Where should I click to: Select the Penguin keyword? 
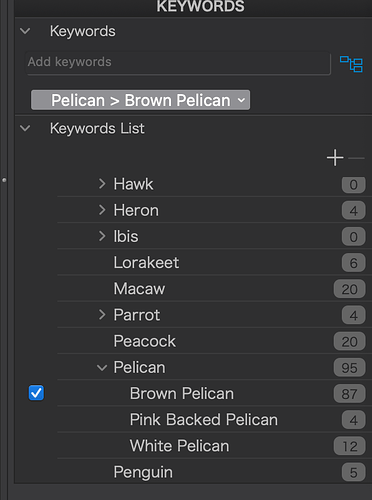click(143, 472)
